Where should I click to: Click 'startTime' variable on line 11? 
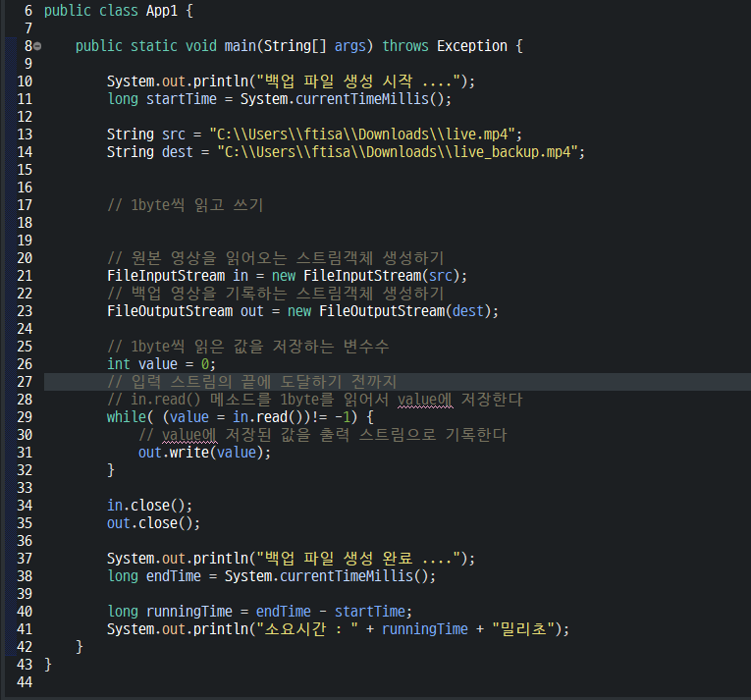[x=181, y=99]
